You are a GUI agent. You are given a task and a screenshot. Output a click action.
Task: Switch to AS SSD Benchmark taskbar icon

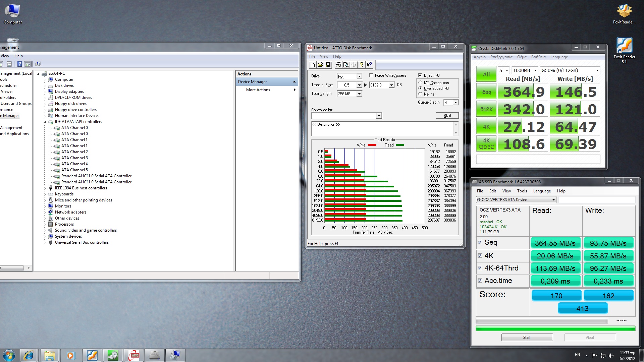(154, 355)
